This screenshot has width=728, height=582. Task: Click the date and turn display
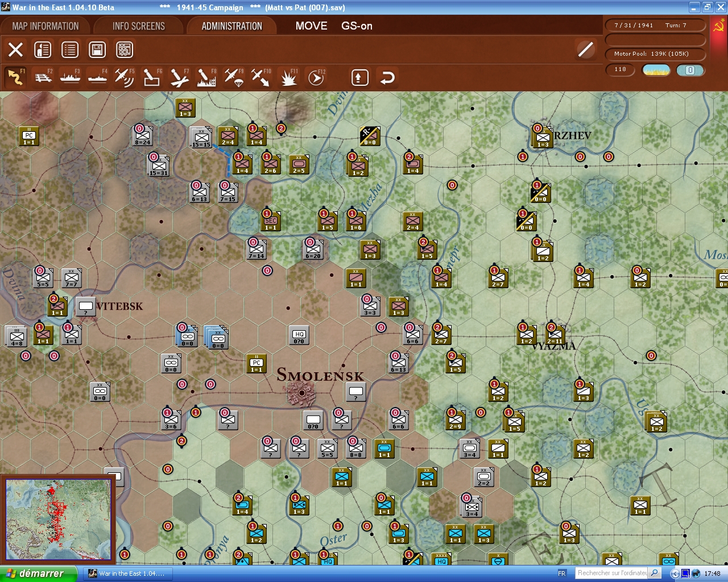[655, 26]
